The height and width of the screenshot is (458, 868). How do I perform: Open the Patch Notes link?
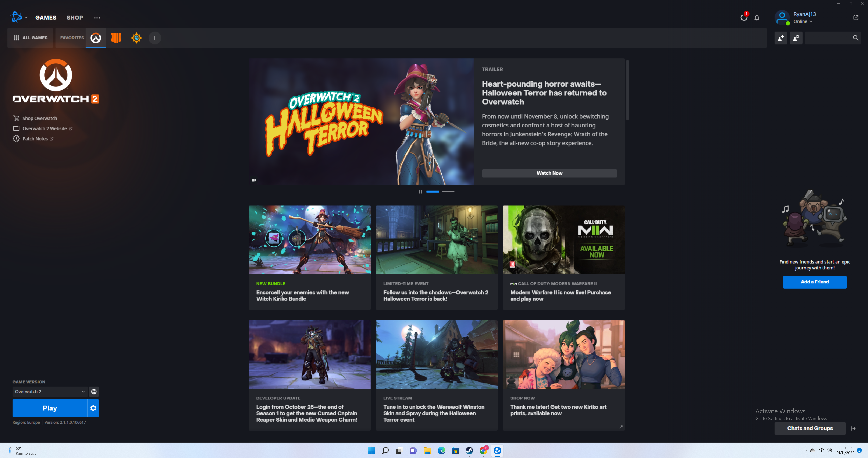tap(33, 139)
